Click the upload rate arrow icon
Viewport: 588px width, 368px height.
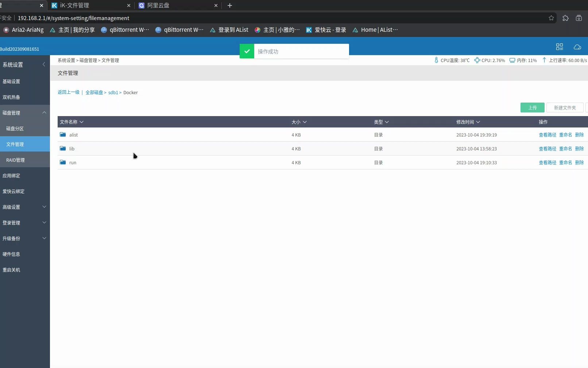(x=544, y=60)
